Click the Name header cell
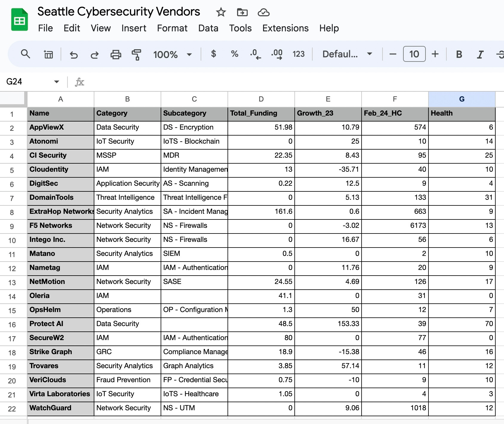Viewport: 504px width, 424px height. click(61, 114)
